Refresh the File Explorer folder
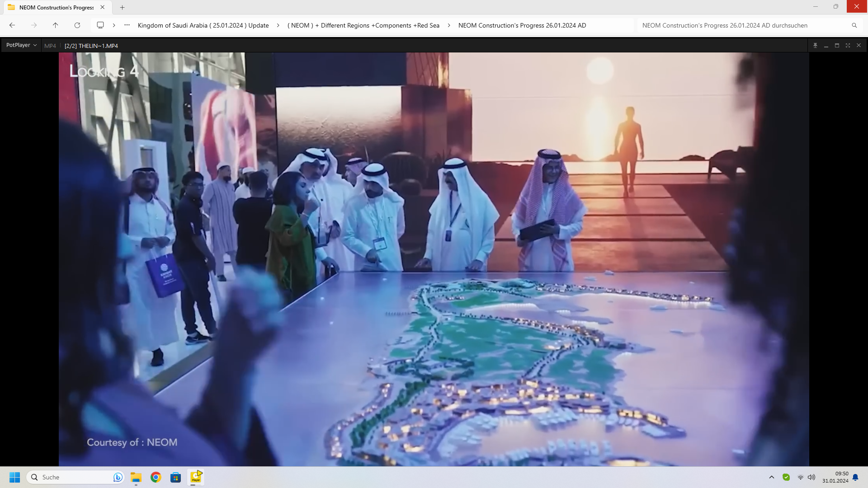 (x=77, y=25)
